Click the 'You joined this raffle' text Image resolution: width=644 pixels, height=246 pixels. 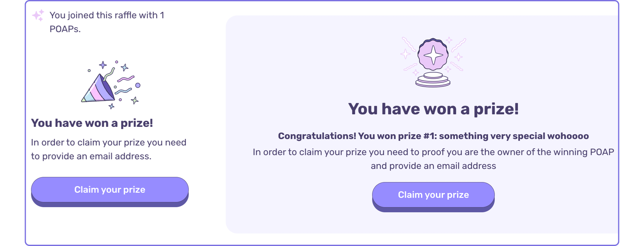point(107,15)
